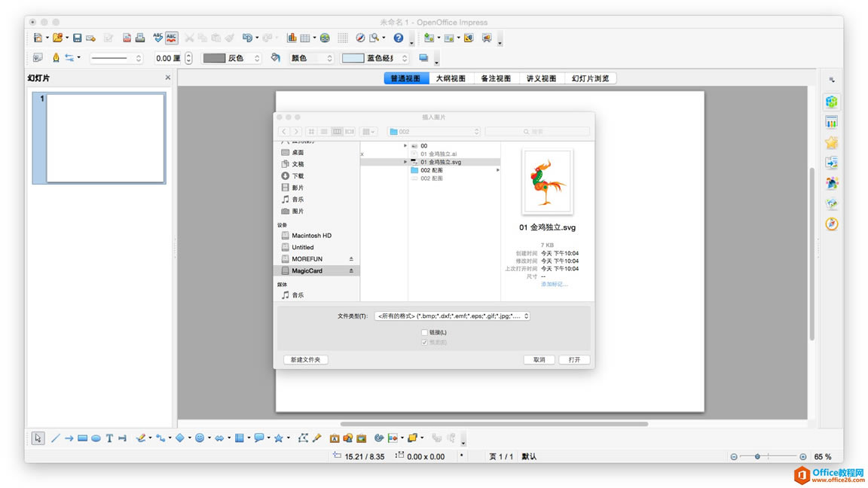Screen dimensions: 868x488
Task: Click the 新建文件夹 button
Action: (x=304, y=359)
